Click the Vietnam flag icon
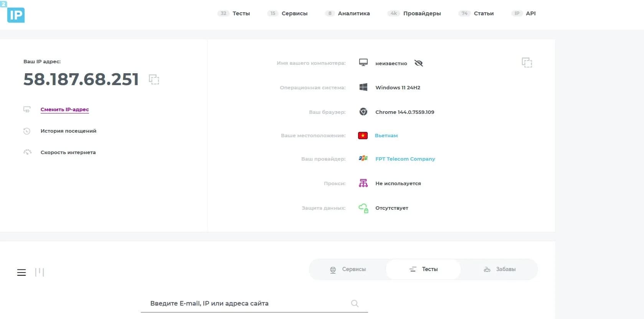Screen dimensions: 644x319 (x=363, y=135)
